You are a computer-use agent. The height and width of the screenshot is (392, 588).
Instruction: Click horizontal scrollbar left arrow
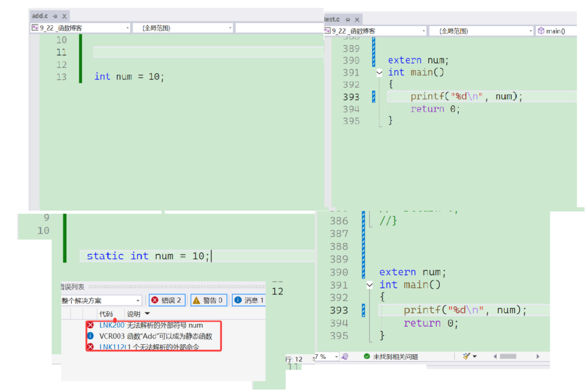point(495,356)
